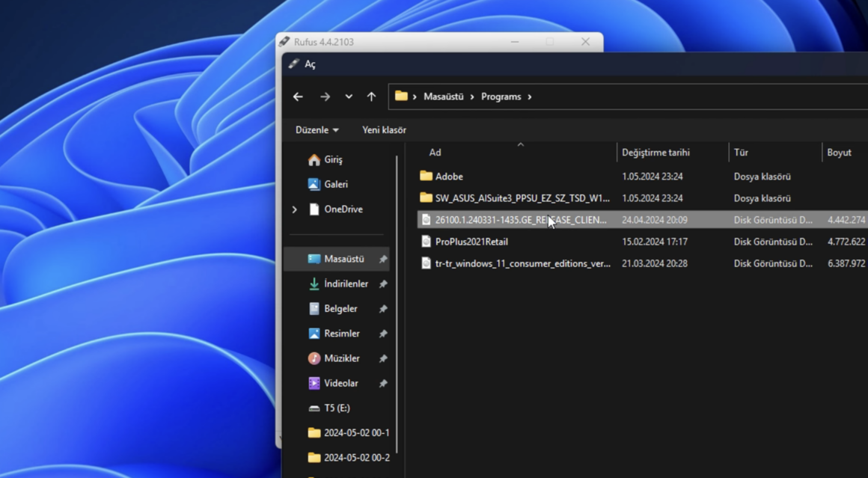The width and height of the screenshot is (868, 478).
Task: Open Galeri in the navigation pane
Action: coord(336,184)
